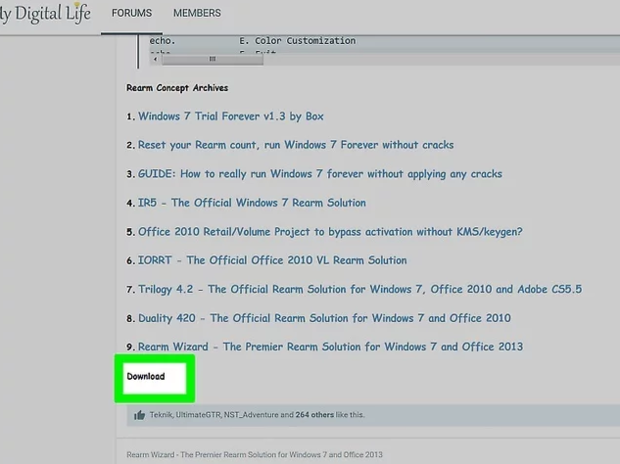Open Duality 420 Rearm Solution link
Screen dimensions: 620x464
point(324,318)
